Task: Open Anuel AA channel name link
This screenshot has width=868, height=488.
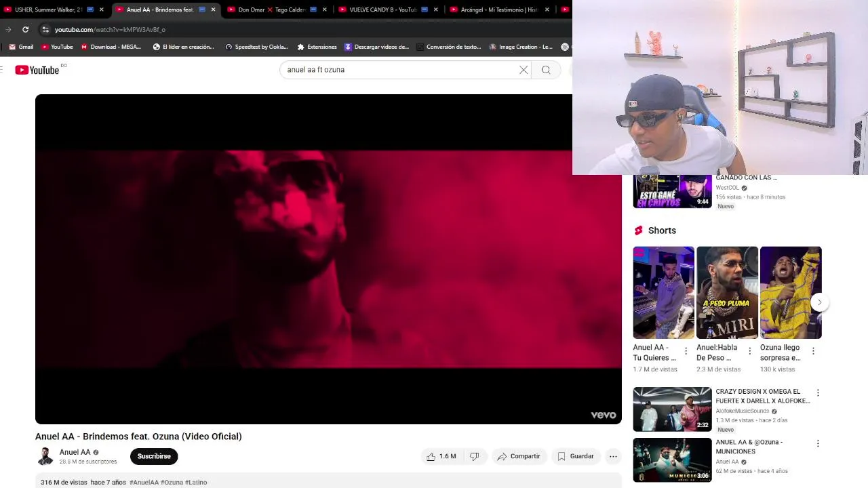Action: (75, 452)
